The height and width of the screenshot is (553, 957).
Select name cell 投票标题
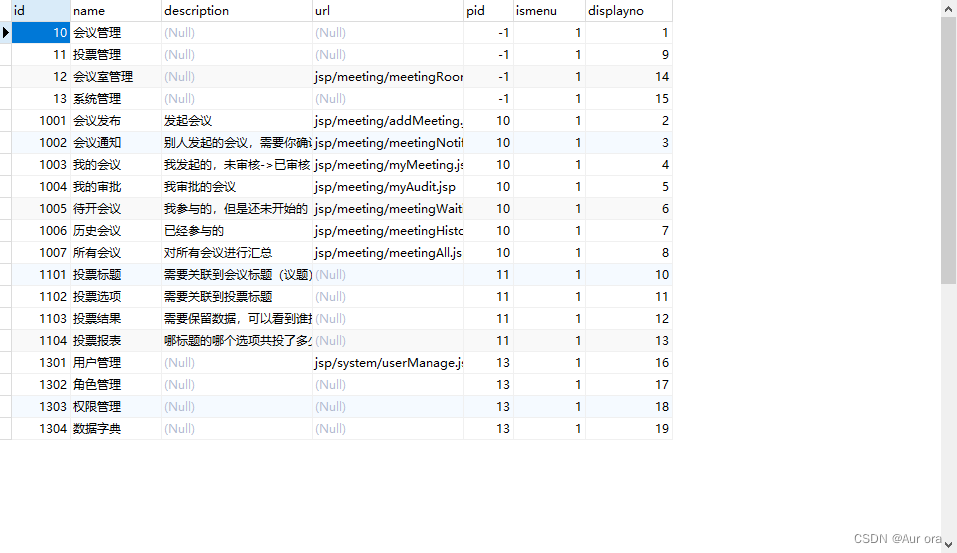click(x=116, y=275)
